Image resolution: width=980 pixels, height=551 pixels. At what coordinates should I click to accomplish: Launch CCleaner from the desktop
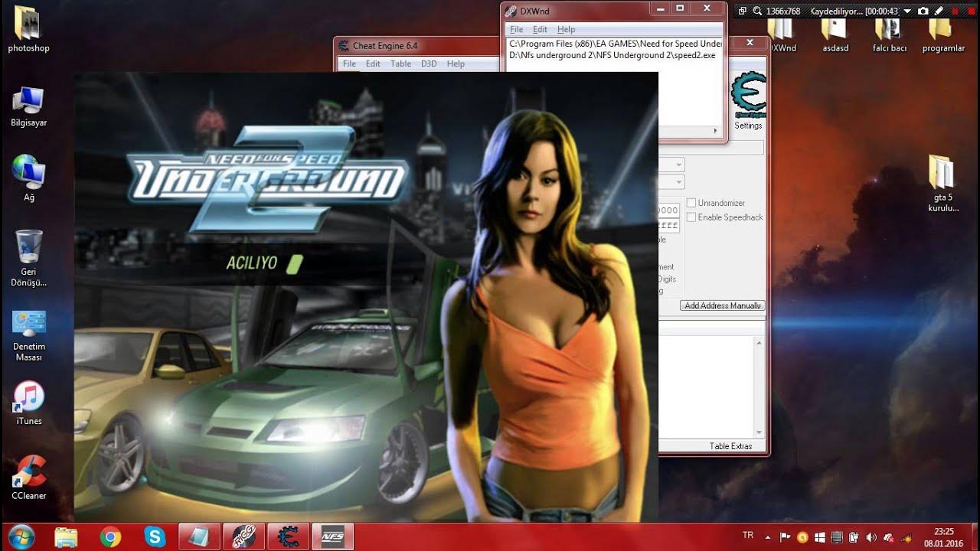pos(28,478)
